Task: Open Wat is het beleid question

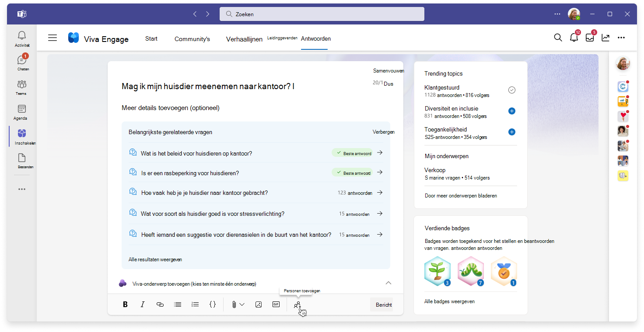Action: [196, 153]
